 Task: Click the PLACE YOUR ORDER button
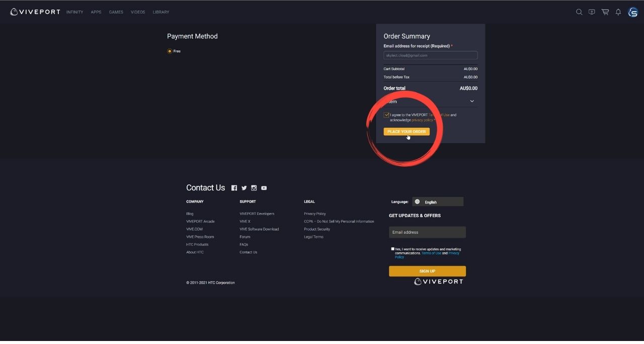(x=407, y=131)
